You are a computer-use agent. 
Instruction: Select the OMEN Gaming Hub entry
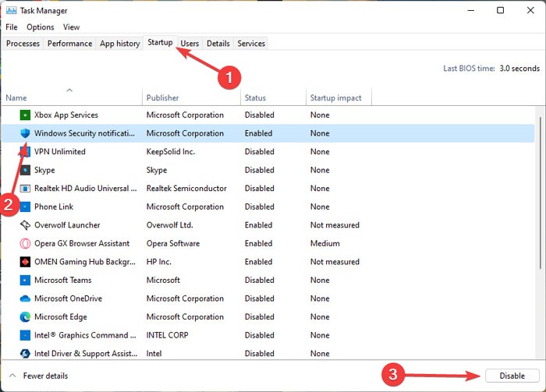click(x=85, y=262)
